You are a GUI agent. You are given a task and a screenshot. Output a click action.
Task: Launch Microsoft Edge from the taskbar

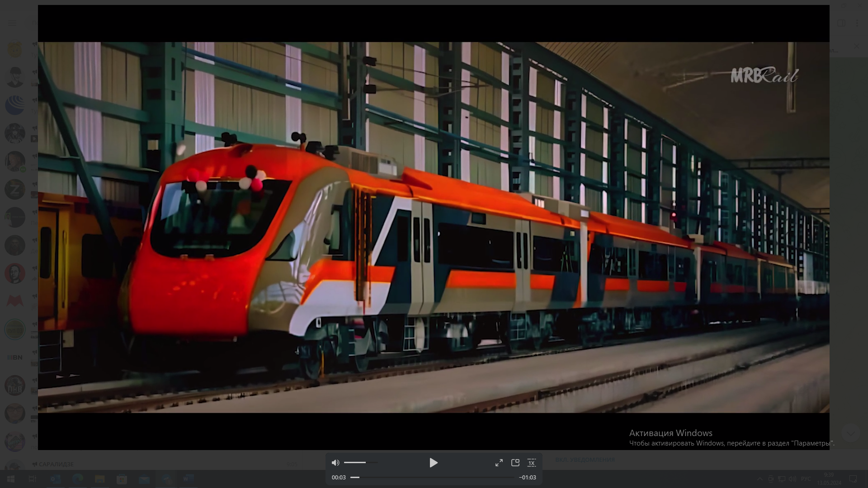tap(78, 479)
